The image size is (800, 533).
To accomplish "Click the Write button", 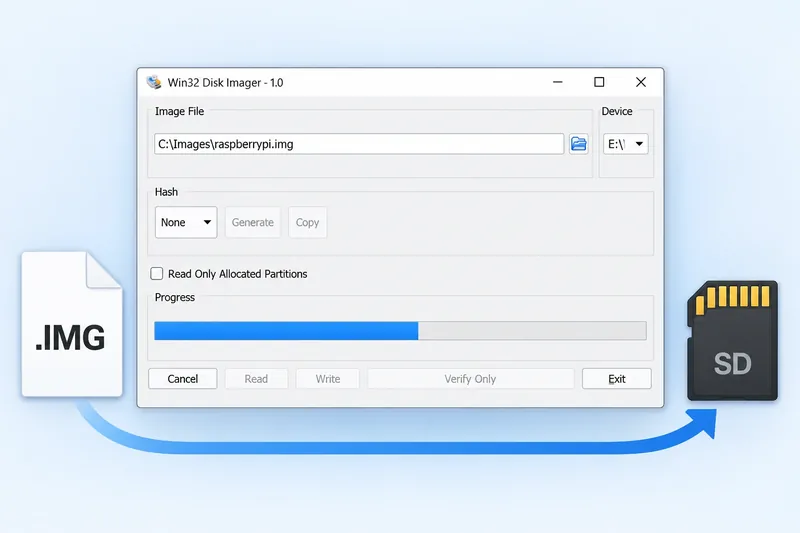I will tap(328, 379).
